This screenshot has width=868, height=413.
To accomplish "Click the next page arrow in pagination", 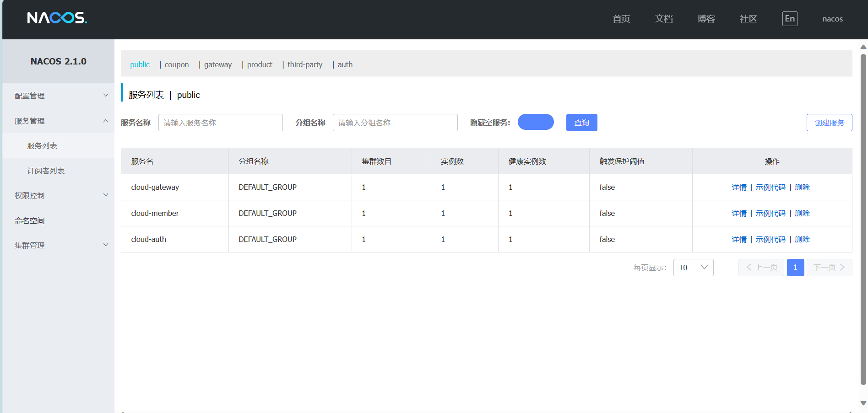I will click(x=829, y=268).
